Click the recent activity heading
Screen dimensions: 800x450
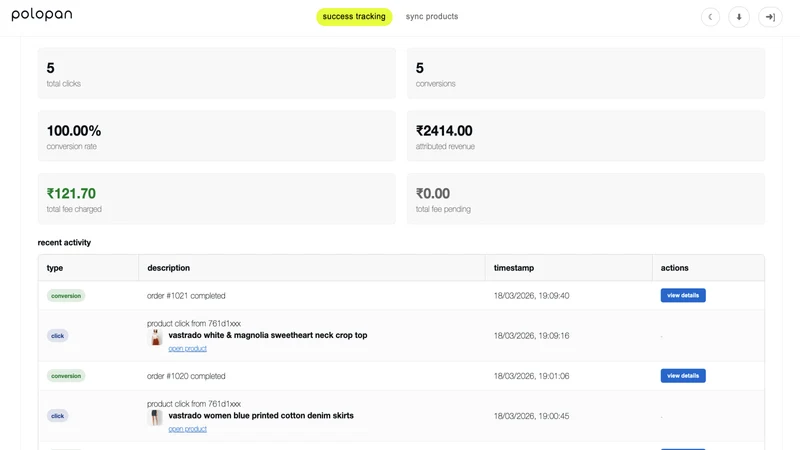[64, 242]
